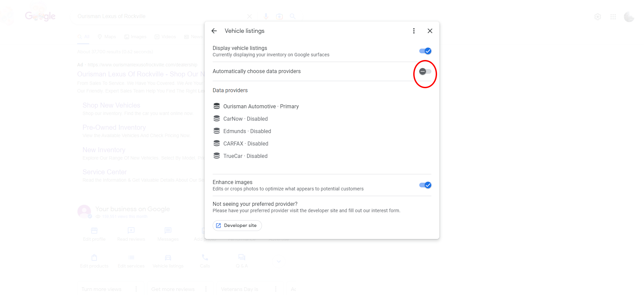Click database icon beside TrueCar
644x295 pixels.
pyautogui.click(x=217, y=156)
